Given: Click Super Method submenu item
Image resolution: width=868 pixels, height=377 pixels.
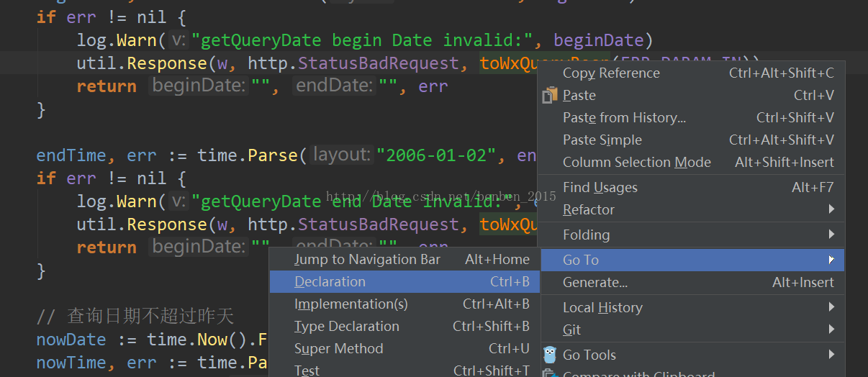Looking at the screenshot, I should point(338,348).
